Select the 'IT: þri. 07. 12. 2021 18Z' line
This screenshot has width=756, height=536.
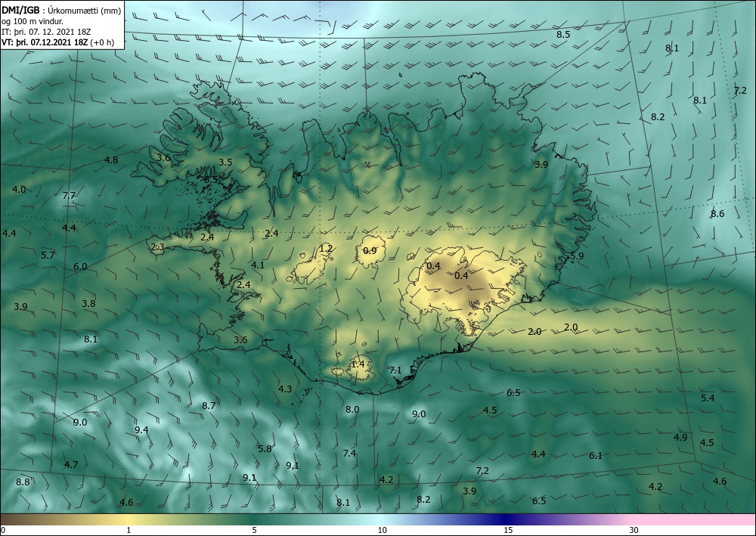pyautogui.click(x=46, y=32)
